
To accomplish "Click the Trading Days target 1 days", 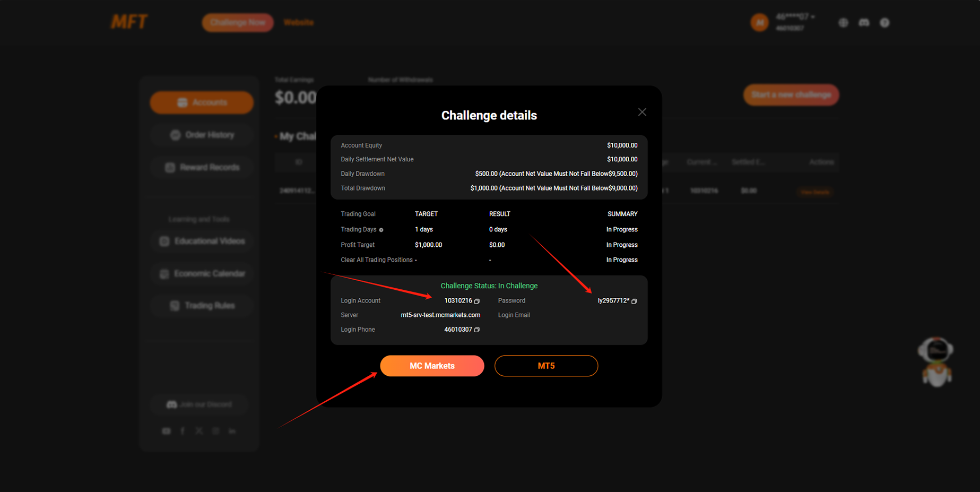I will 424,230.
